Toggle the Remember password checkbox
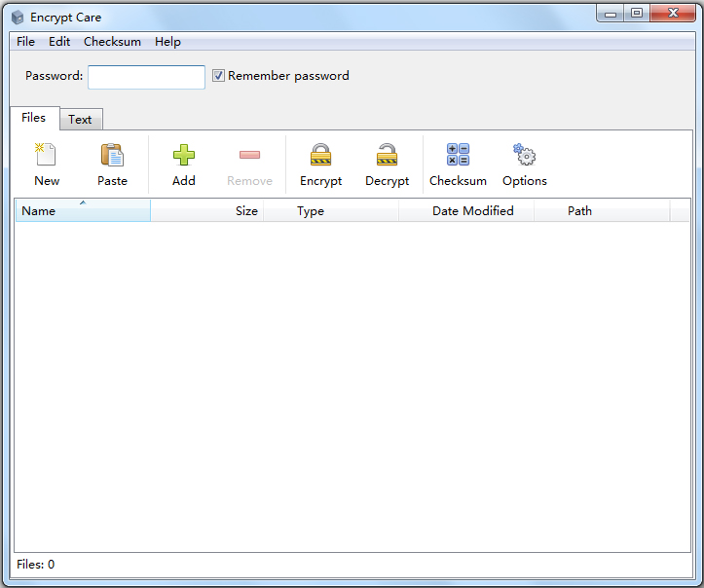Screen dimensions: 704x588 pos(218,75)
